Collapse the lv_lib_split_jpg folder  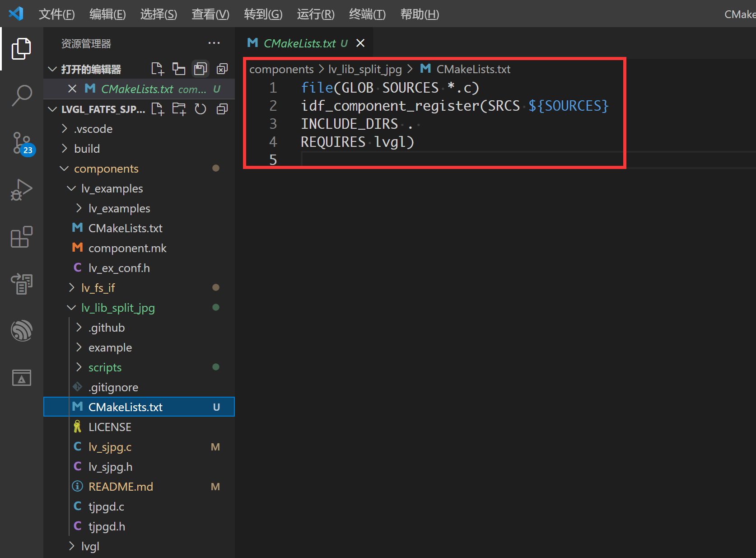71,308
